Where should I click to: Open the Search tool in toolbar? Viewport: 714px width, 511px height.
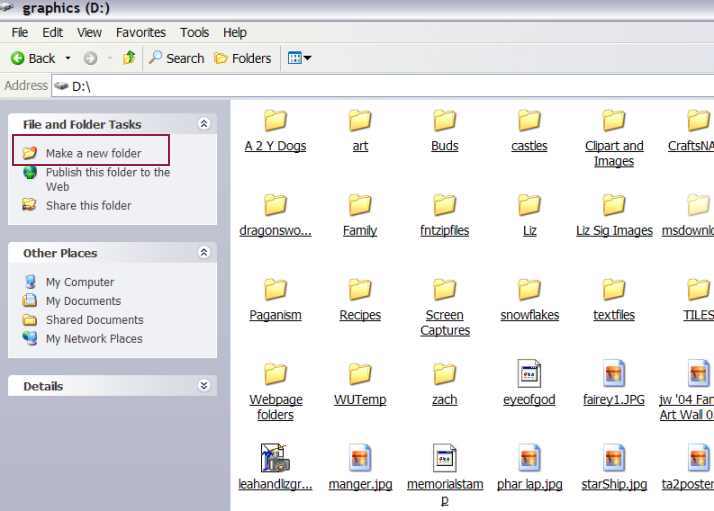(x=176, y=59)
